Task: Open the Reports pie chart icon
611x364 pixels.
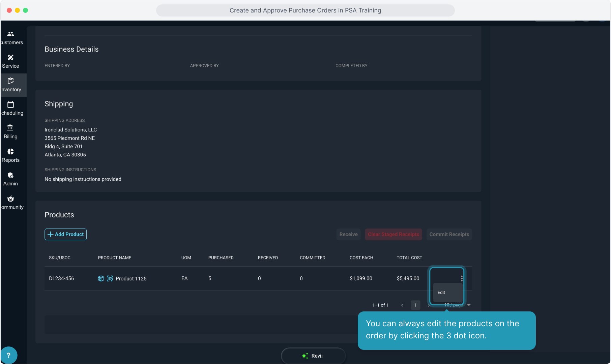Action: pos(11,152)
